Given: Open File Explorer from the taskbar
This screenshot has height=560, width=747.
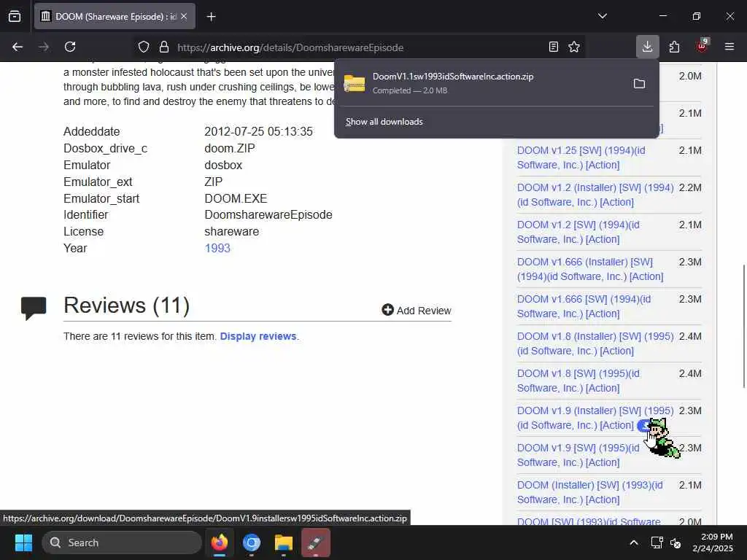Looking at the screenshot, I should tap(284, 542).
